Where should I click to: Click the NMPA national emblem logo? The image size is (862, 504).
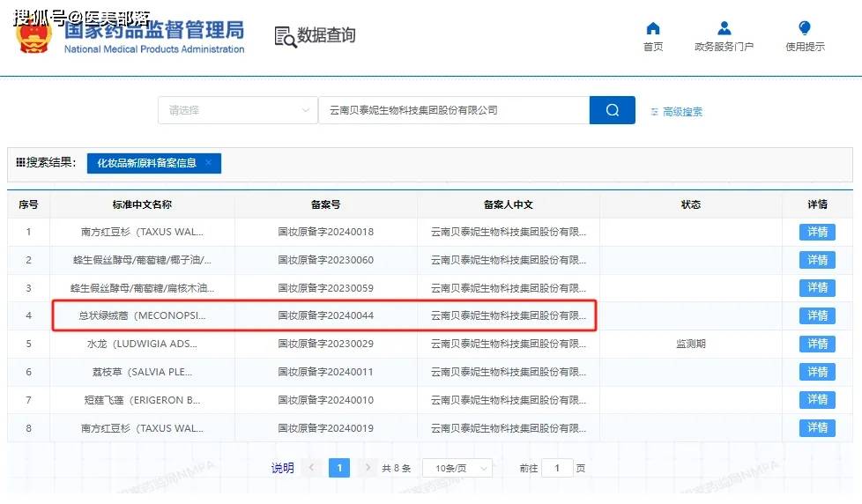[x=35, y=37]
